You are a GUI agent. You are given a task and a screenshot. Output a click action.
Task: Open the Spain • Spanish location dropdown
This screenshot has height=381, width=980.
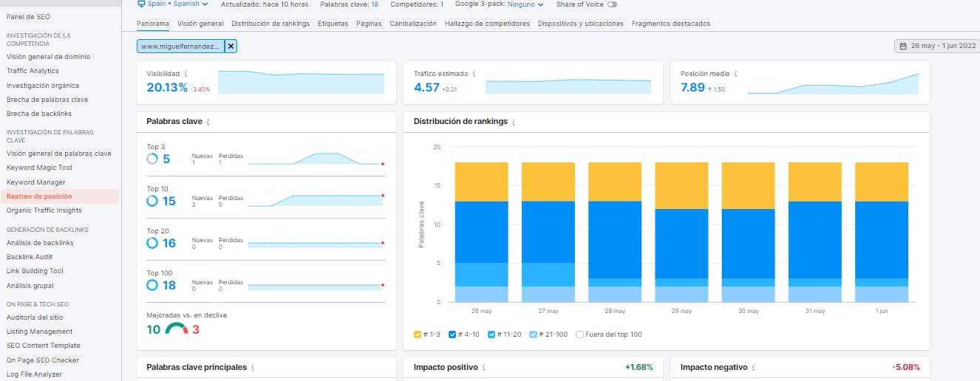click(173, 4)
